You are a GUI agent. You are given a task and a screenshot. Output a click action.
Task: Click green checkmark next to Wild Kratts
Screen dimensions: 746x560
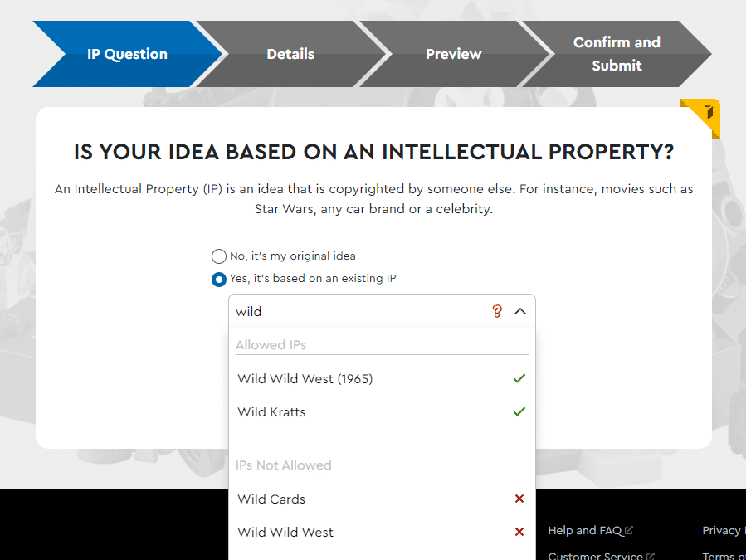point(519,411)
